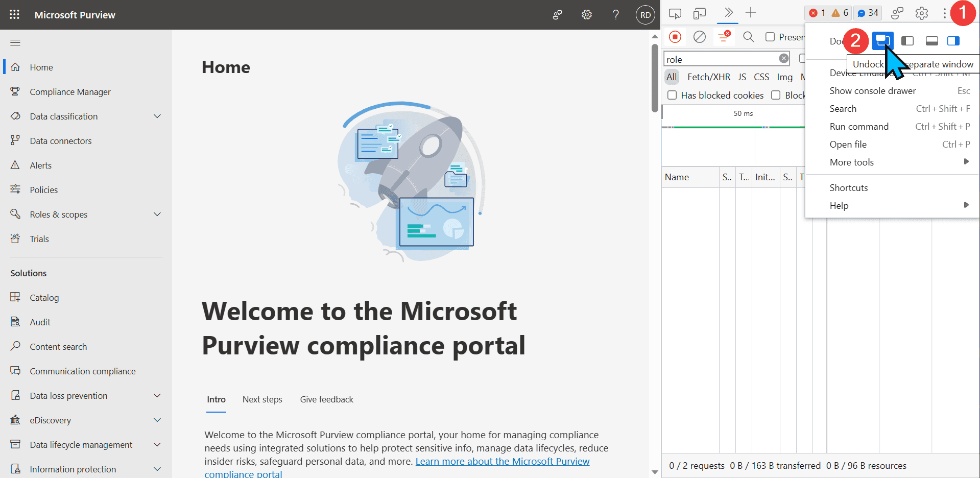980x478 pixels.
Task: Click the warnings count badge
Action: [x=840, y=13]
